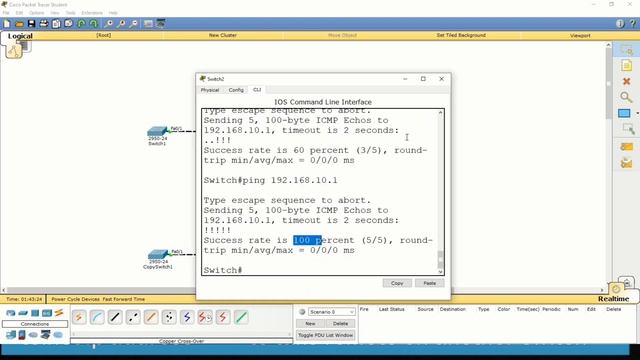Screen dimensions: 640x360
Task: Open the Options menu
Action: pyautogui.click(x=36, y=13)
